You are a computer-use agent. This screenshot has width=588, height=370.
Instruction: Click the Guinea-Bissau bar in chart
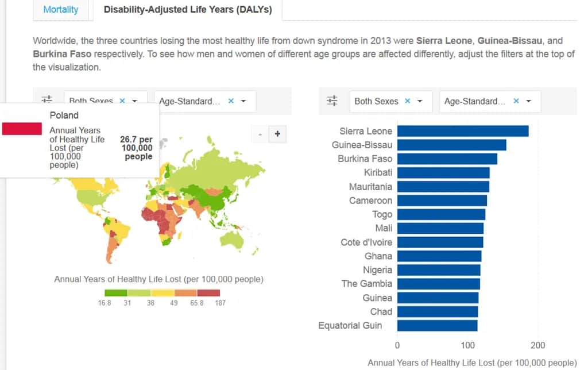tap(451, 145)
